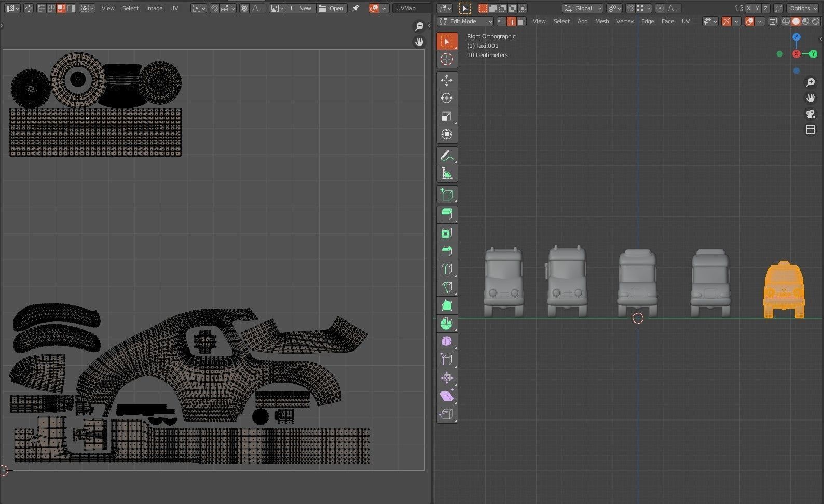Activate the 3D Cursor tool

click(x=447, y=60)
